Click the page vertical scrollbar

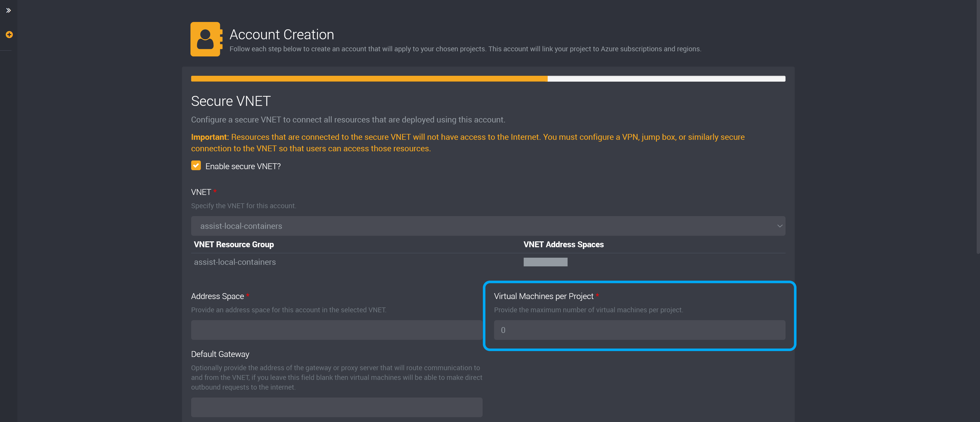[978, 127]
